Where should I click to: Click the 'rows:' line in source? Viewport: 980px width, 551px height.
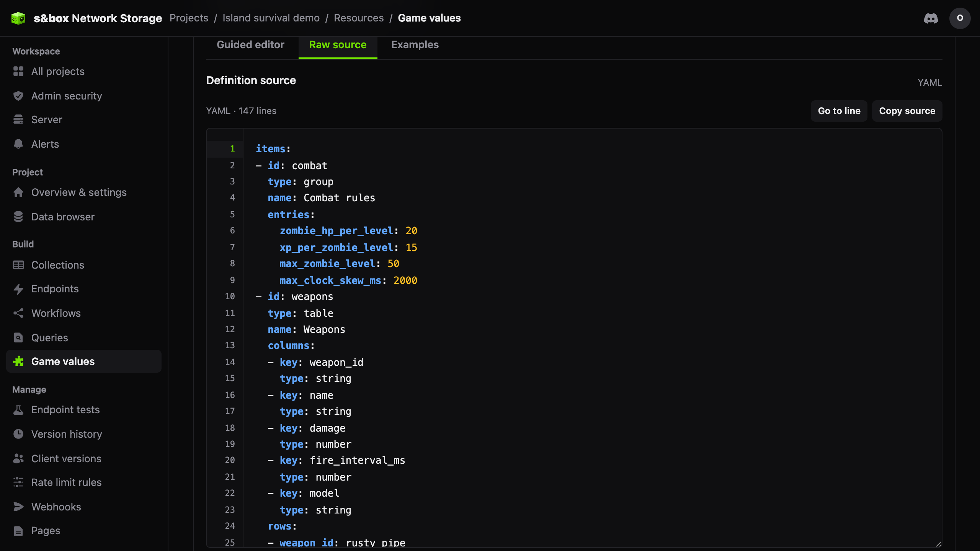point(282,526)
